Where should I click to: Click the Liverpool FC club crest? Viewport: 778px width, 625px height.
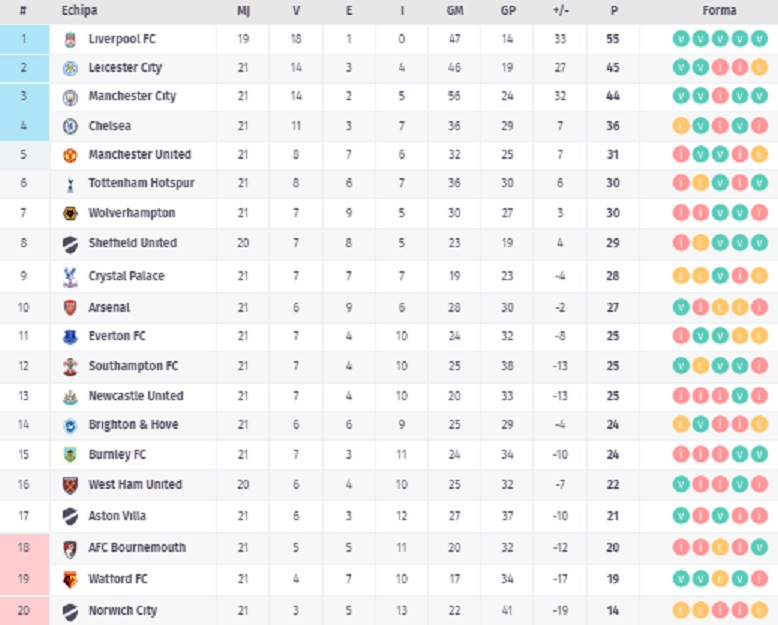coord(69,39)
